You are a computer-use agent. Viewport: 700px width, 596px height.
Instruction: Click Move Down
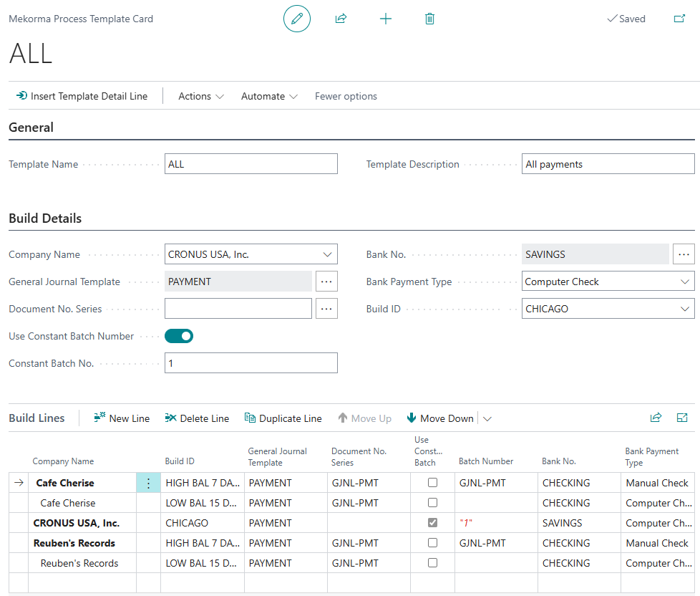click(440, 418)
